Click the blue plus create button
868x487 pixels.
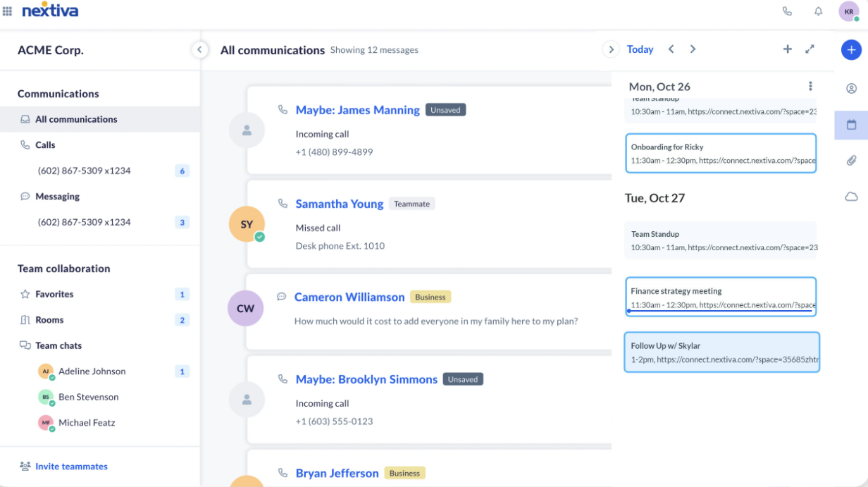point(851,50)
